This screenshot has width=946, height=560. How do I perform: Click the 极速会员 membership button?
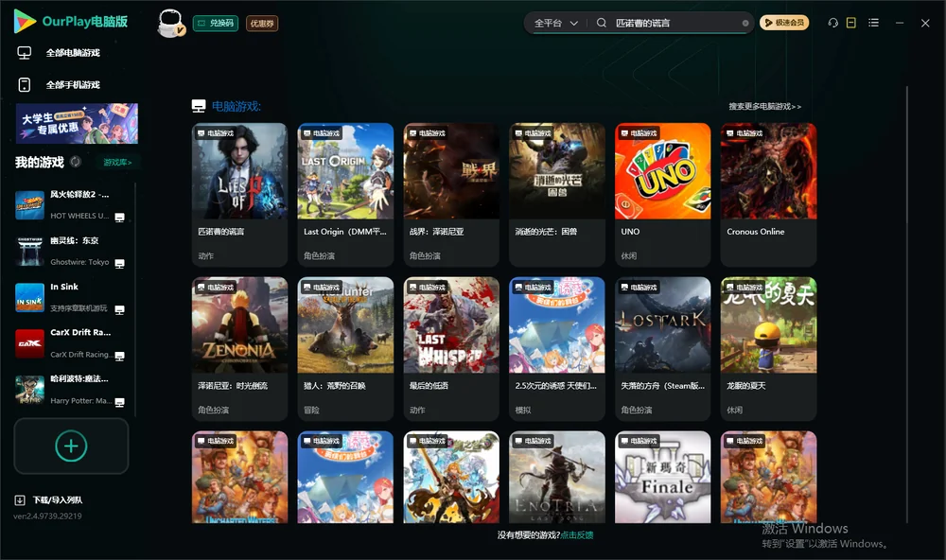[784, 23]
